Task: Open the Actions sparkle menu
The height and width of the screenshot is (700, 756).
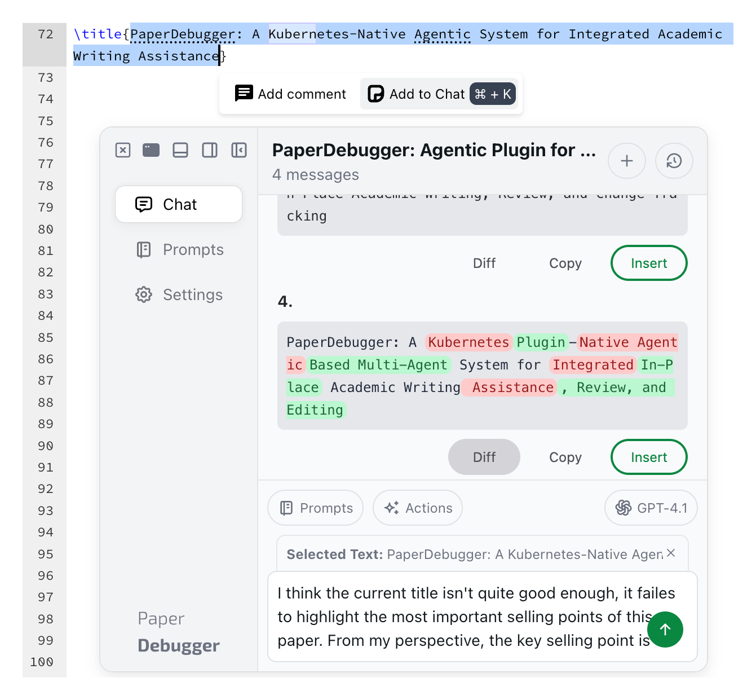Action: coord(417,508)
